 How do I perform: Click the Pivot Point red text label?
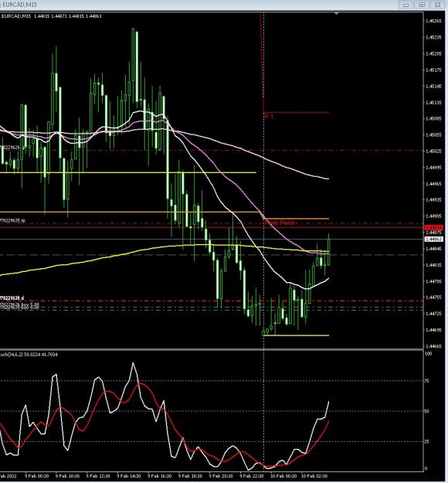click(280, 223)
